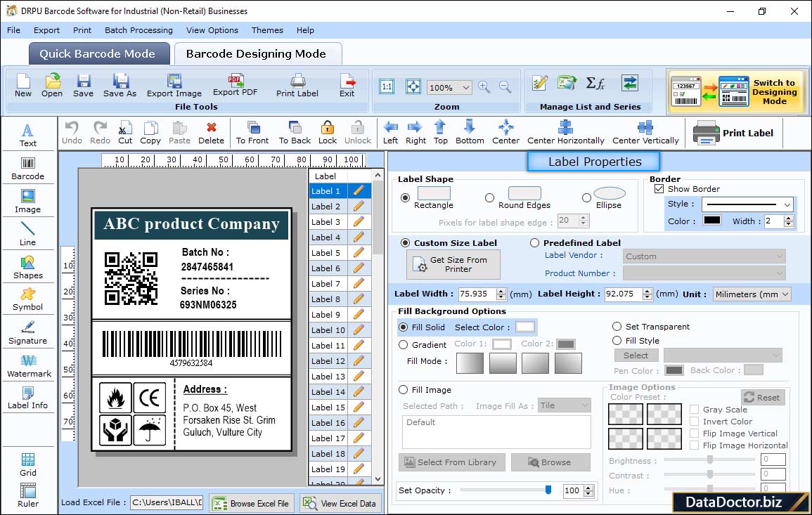Select the Rectangle label shape radio
The image size is (812, 515).
click(x=406, y=197)
